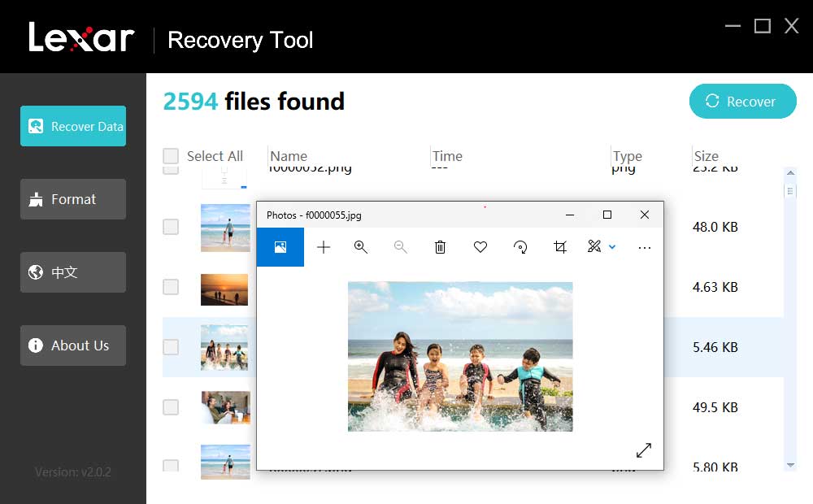Click the file list scroll up arrow
Screen dimensions: 813x504
point(790,172)
